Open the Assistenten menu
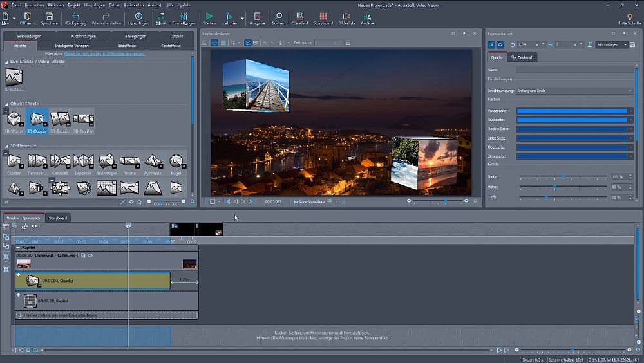 [135, 5]
